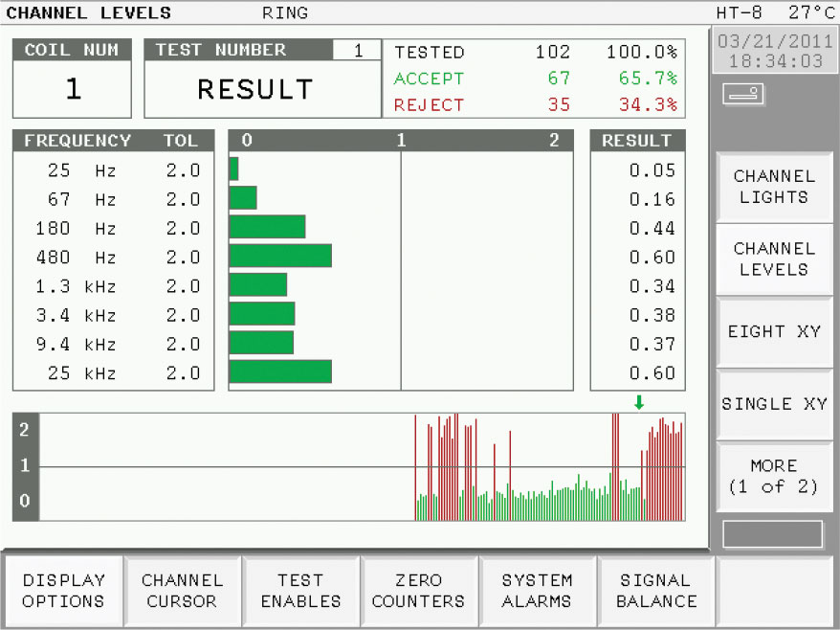Screen dimensions: 840x630
Task: Click the storage device icon under the date
Action: pyautogui.click(x=743, y=94)
